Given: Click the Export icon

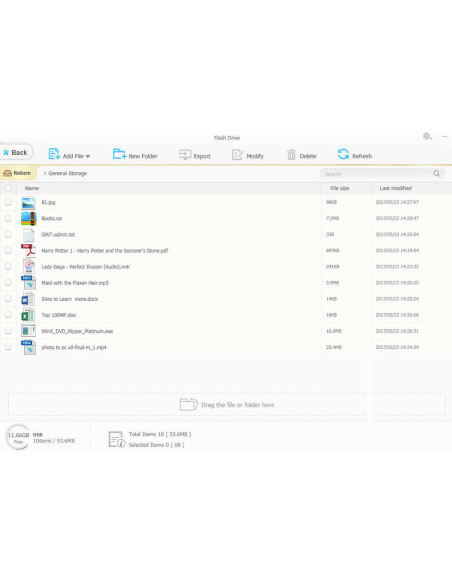Looking at the screenshot, I should (185, 154).
